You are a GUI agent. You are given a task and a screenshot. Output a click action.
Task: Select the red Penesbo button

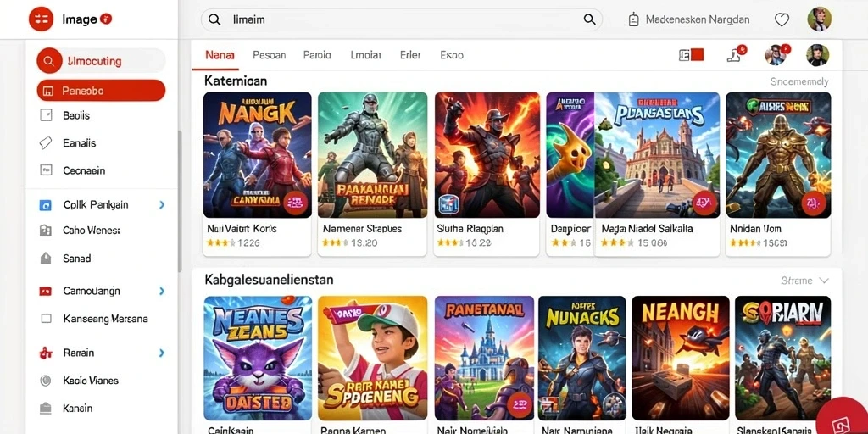(102, 90)
